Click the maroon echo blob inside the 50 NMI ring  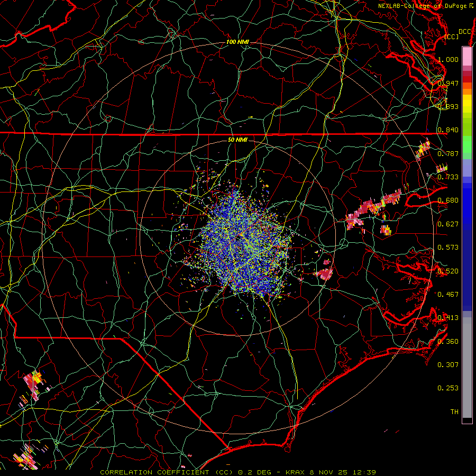click(325, 274)
